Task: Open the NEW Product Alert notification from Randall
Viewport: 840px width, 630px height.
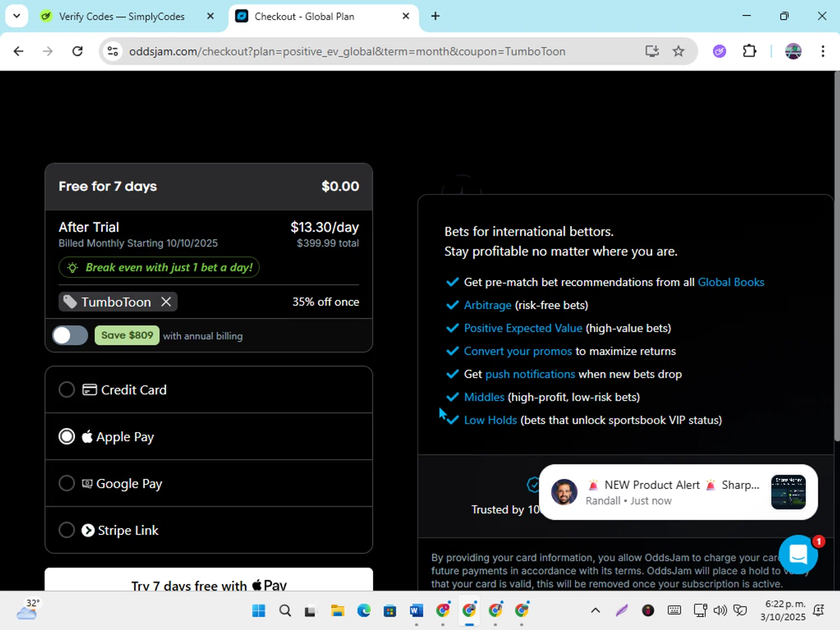Action: [x=678, y=492]
